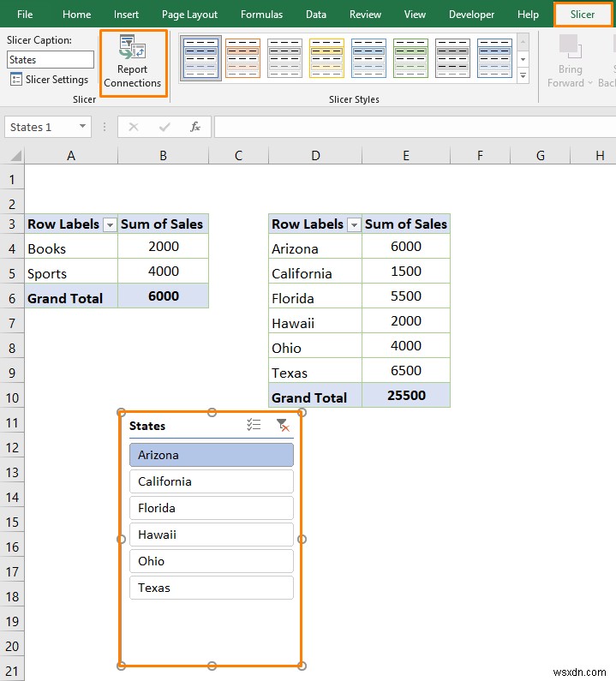This screenshot has width=616, height=681.
Task: Apply the light blue slicer style
Action: [368, 58]
